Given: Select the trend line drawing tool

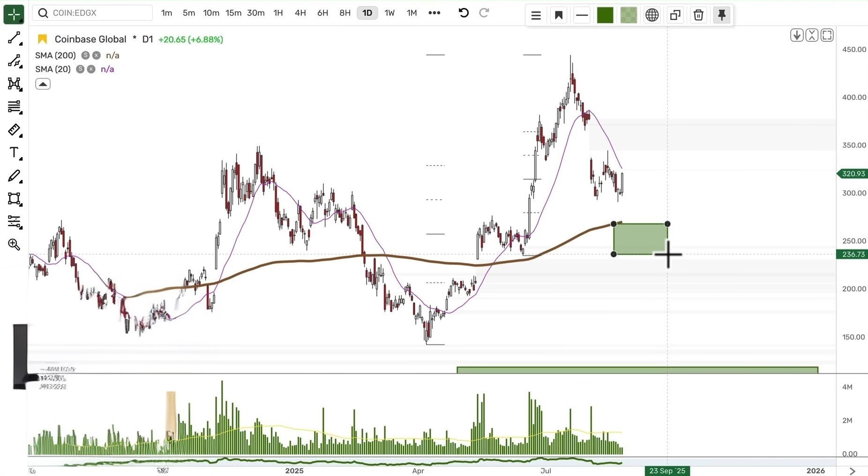Looking at the screenshot, I should (x=14, y=38).
